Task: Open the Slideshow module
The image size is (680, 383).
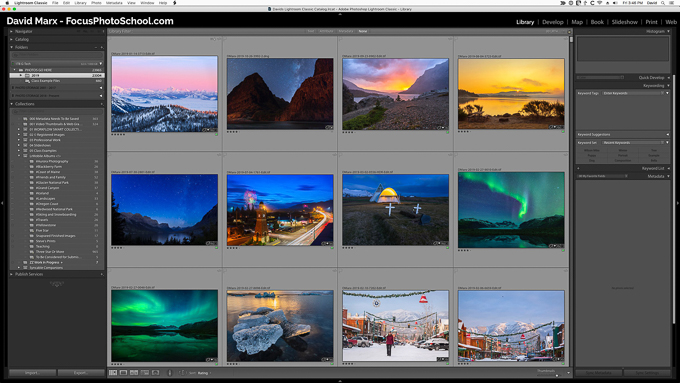Action: point(624,22)
